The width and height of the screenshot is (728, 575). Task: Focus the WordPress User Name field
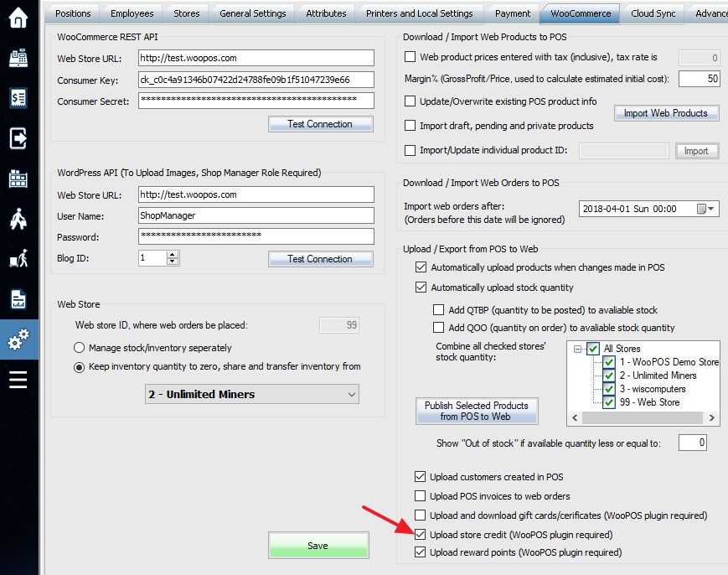click(x=256, y=215)
